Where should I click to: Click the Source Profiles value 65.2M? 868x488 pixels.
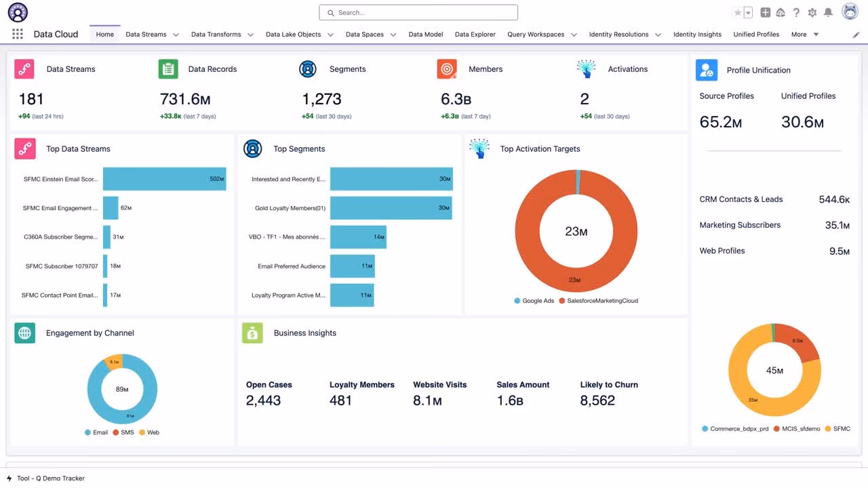coord(721,122)
